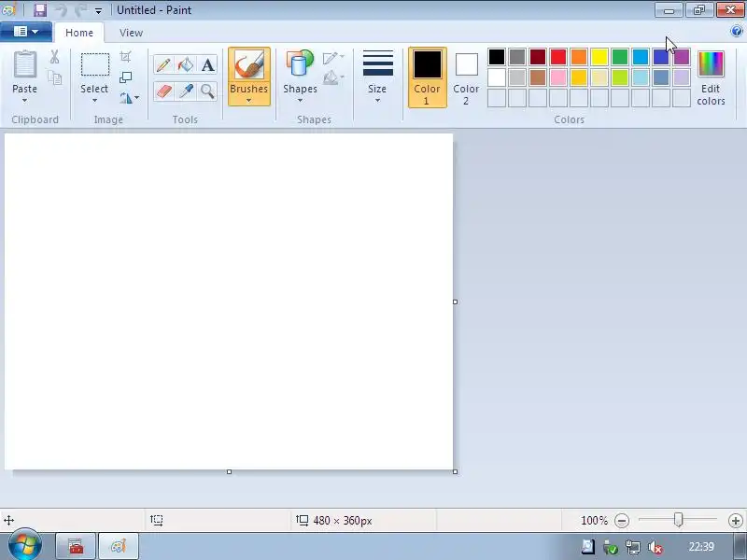Activate Color 1 foreground selector
Image resolution: width=747 pixels, height=560 pixels.
[x=427, y=77]
